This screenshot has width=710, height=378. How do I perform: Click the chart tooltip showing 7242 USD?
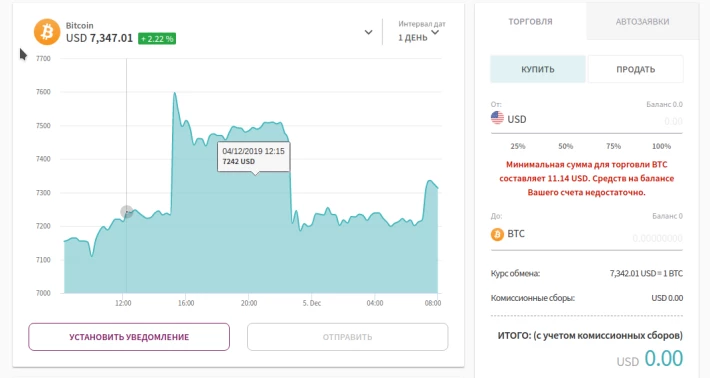254,157
